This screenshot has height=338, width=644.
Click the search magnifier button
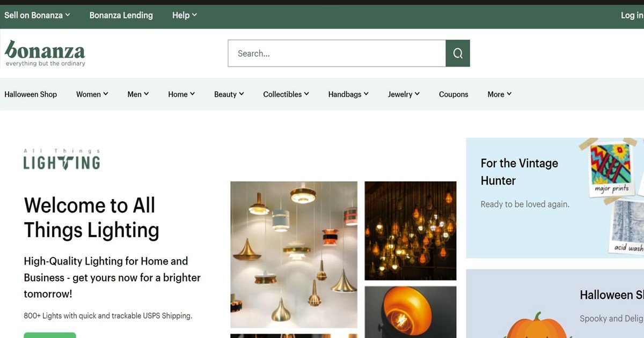pos(458,53)
